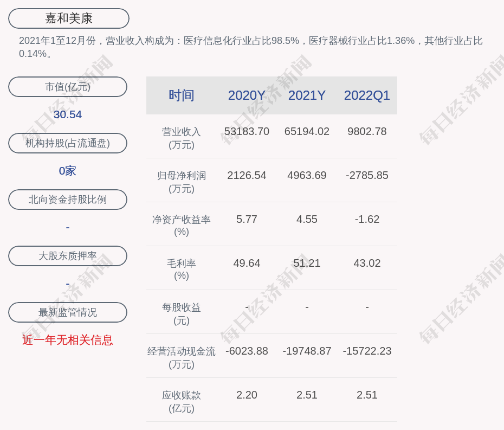Viewport: 504px width, 430px height.
Task: Select the 大股东质押率 pill
Action: (x=68, y=256)
